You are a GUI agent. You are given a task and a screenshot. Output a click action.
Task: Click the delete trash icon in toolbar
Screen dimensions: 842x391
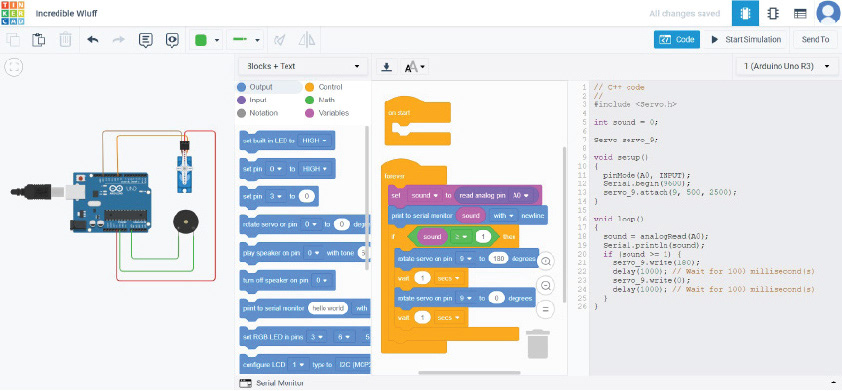65,40
